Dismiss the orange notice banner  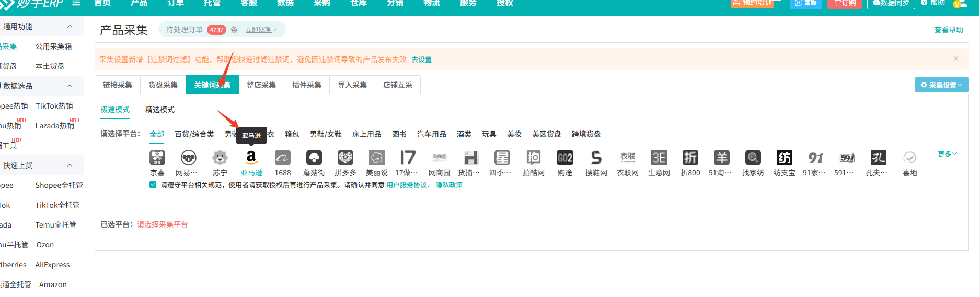[x=956, y=58]
